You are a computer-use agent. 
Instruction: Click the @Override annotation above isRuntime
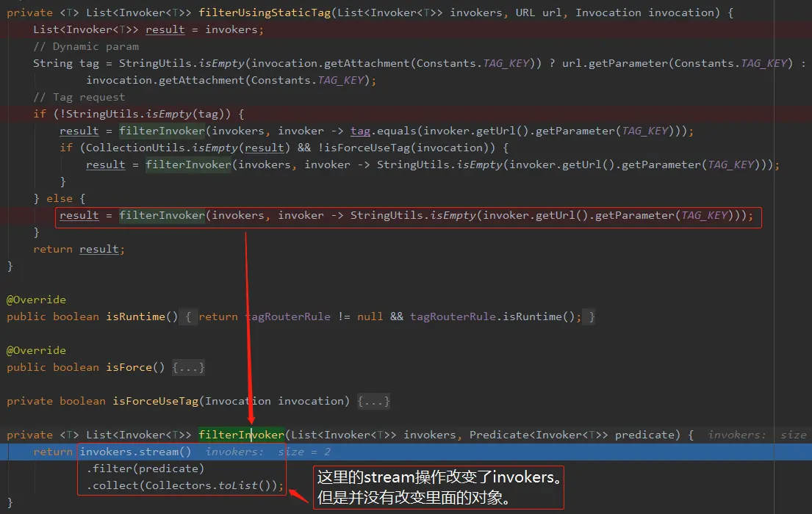pyautogui.click(x=36, y=300)
